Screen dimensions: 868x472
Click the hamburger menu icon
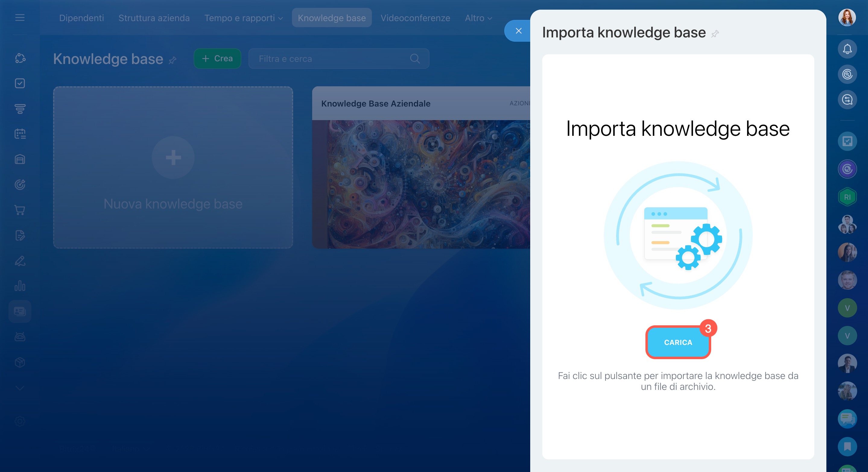click(x=20, y=18)
